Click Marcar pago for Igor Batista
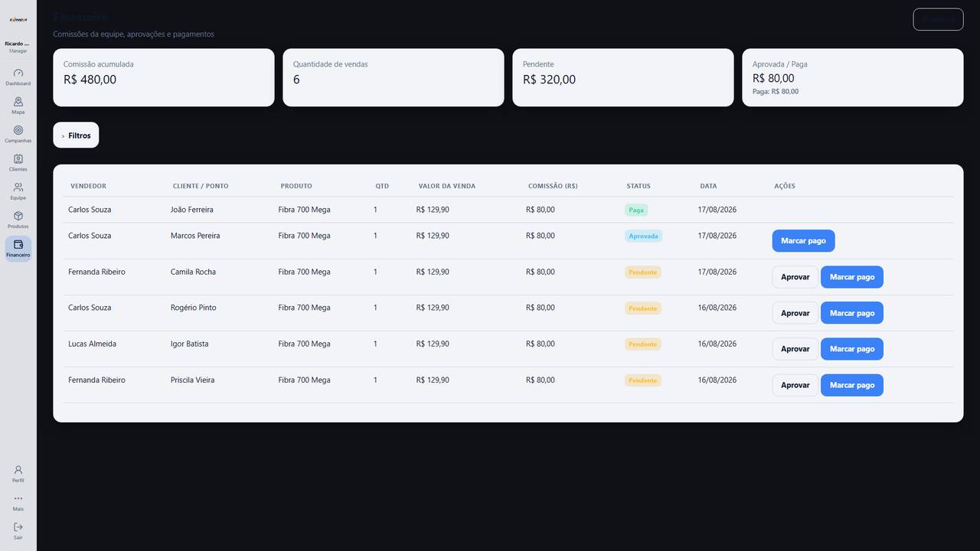The width and height of the screenshot is (980, 551). pyautogui.click(x=852, y=349)
